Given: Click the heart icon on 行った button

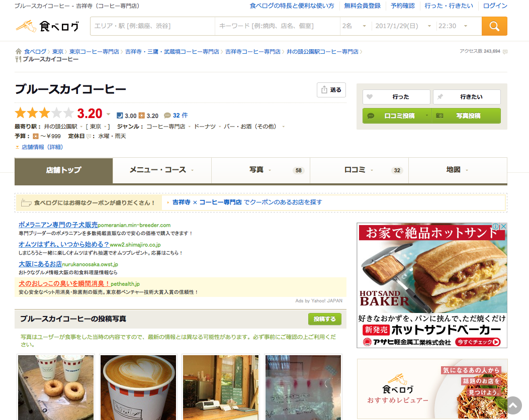Looking at the screenshot, I should pyautogui.click(x=370, y=97).
